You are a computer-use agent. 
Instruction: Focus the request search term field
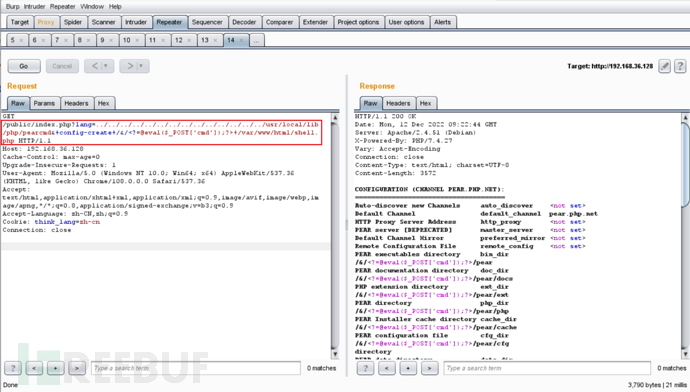196,368
